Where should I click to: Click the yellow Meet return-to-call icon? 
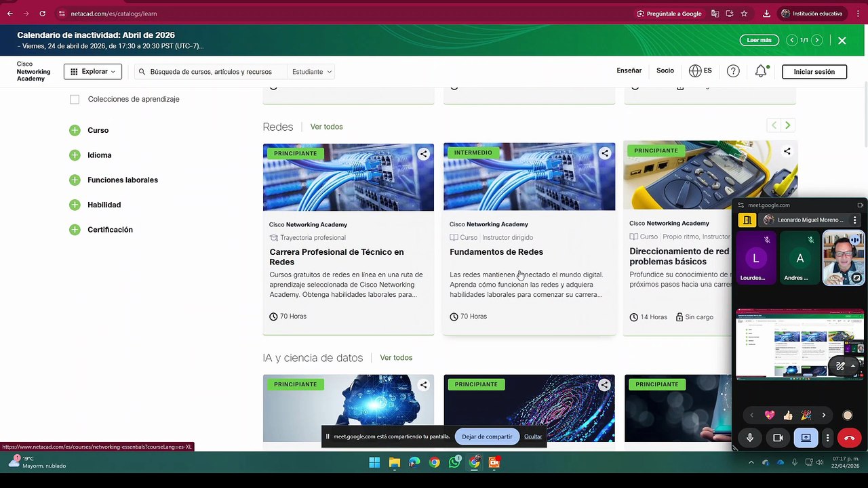pyautogui.click(x=747, y=220)
